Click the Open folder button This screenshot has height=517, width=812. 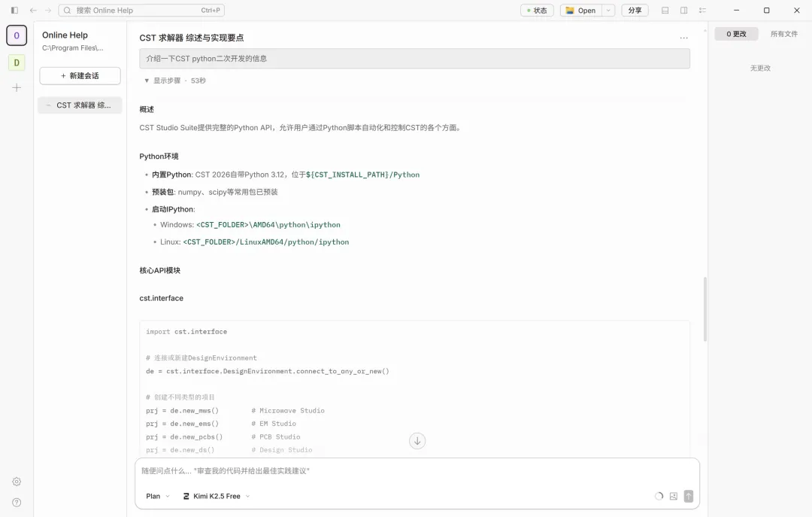pos(581,11)
